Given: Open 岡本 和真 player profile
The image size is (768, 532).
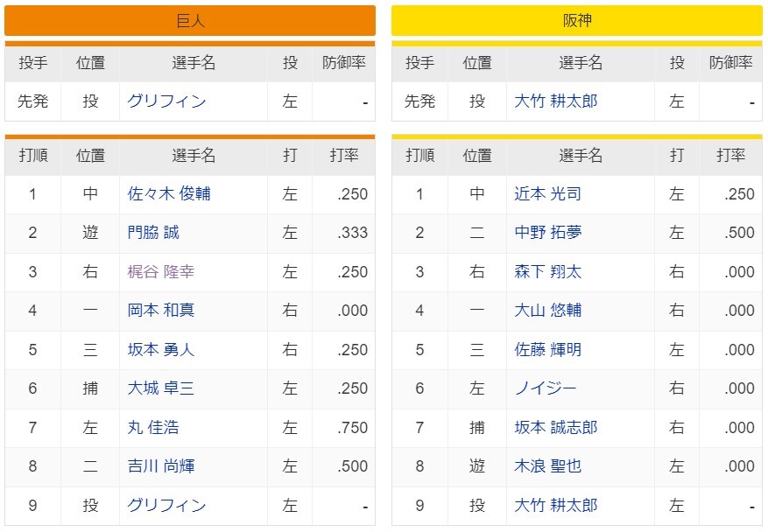Looking at the screenshot, I should point(160,311).
